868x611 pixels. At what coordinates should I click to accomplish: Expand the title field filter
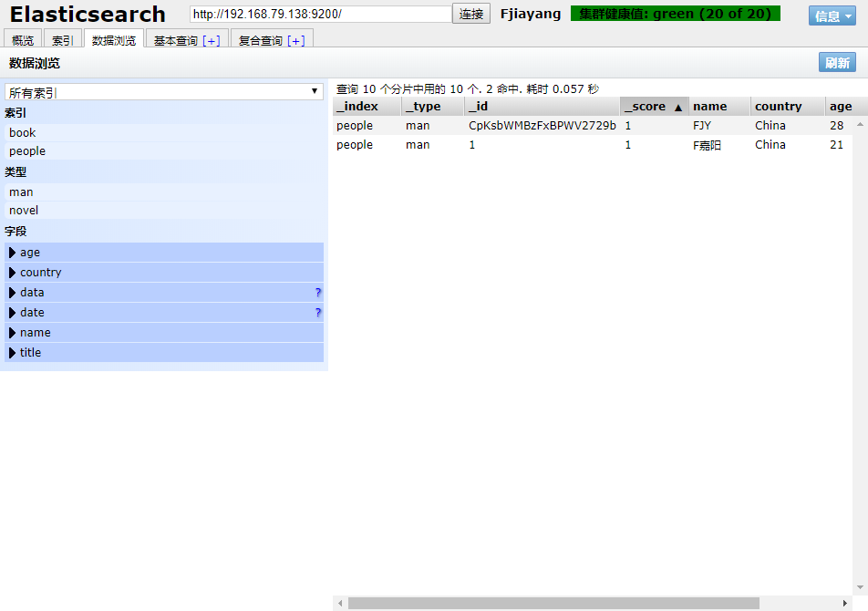(x=13, y=353)
